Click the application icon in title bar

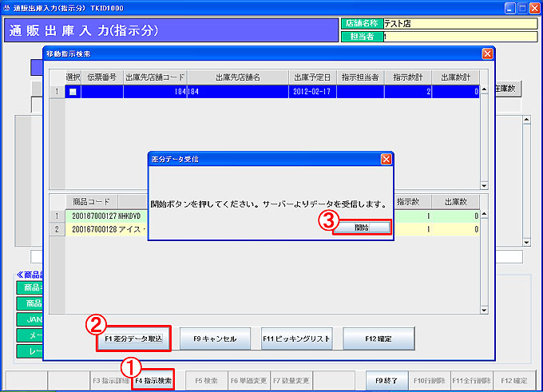click(6, 8)
